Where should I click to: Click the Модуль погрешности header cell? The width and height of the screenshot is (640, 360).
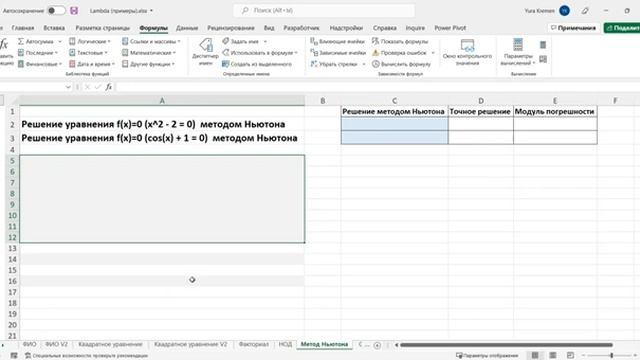pos(555,111)
